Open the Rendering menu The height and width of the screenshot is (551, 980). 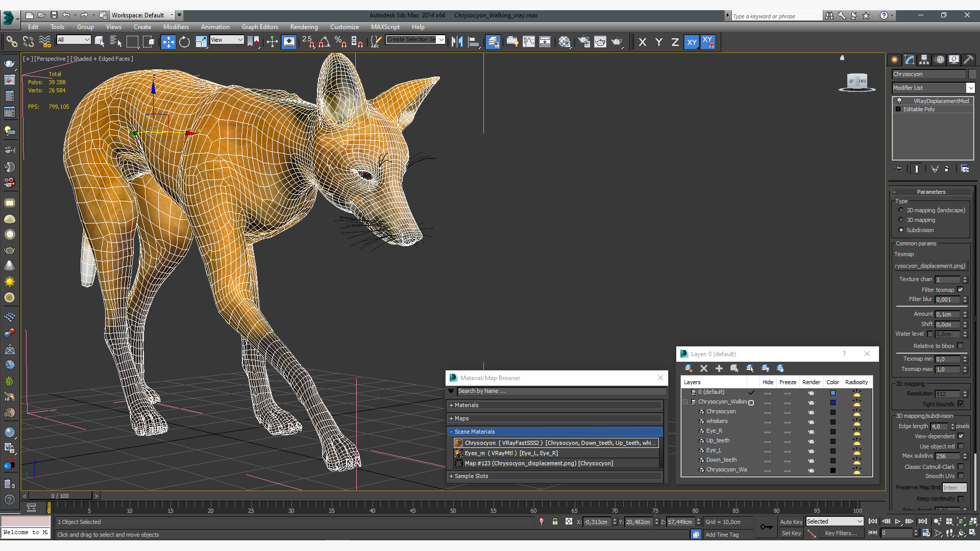click(x=304, y=27)
